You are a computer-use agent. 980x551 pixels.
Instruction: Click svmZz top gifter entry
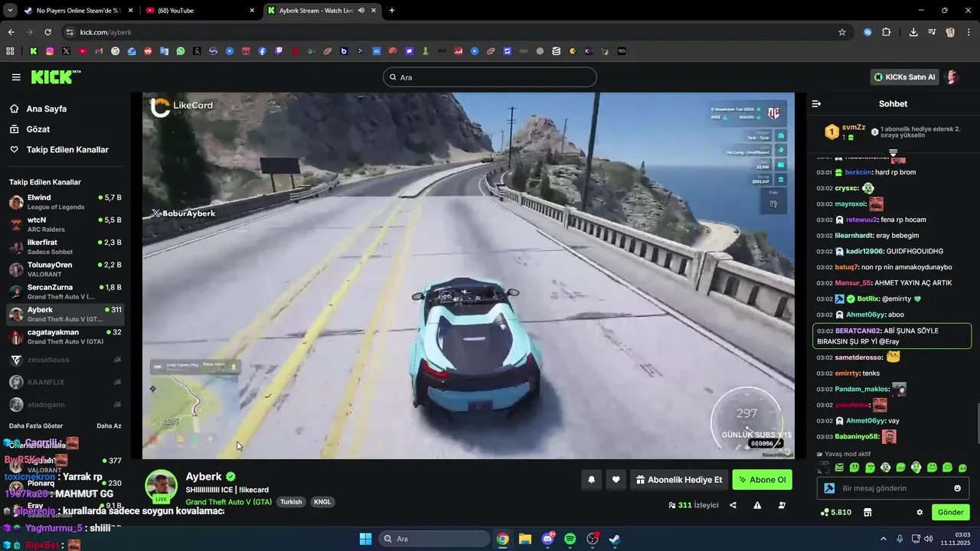tap(845, 132)
